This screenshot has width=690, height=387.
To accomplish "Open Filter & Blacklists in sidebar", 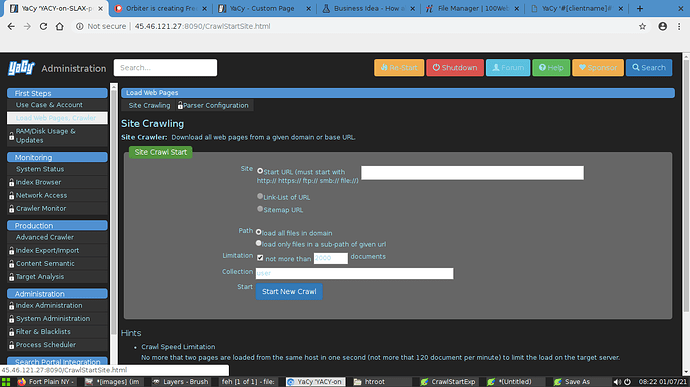I will (57, 332).
